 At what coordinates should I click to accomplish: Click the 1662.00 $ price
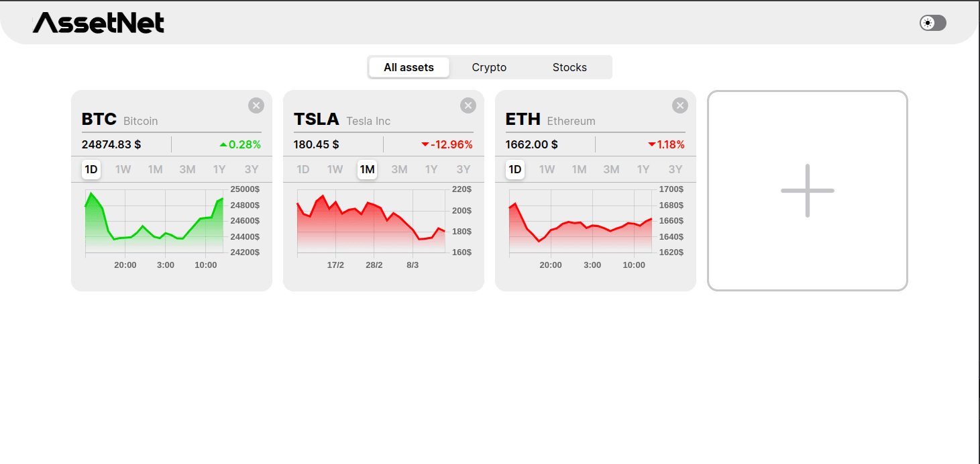pyautogui.click(x=532, y=144)
